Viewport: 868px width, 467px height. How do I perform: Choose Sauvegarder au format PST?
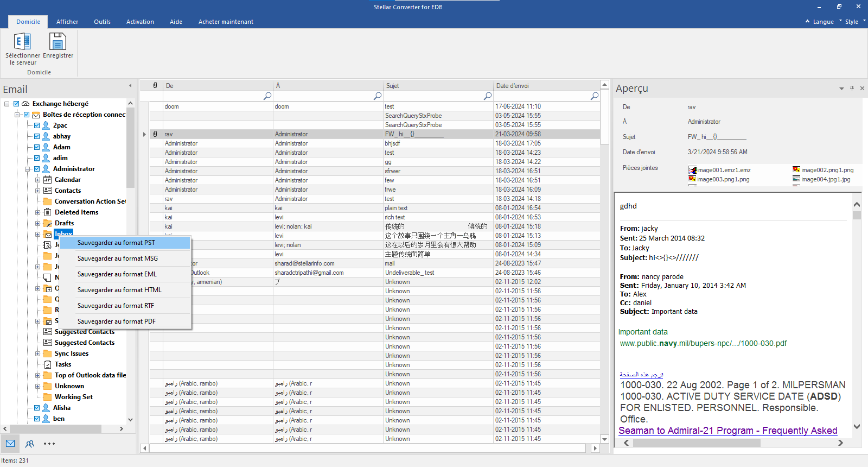pos(125,243)
